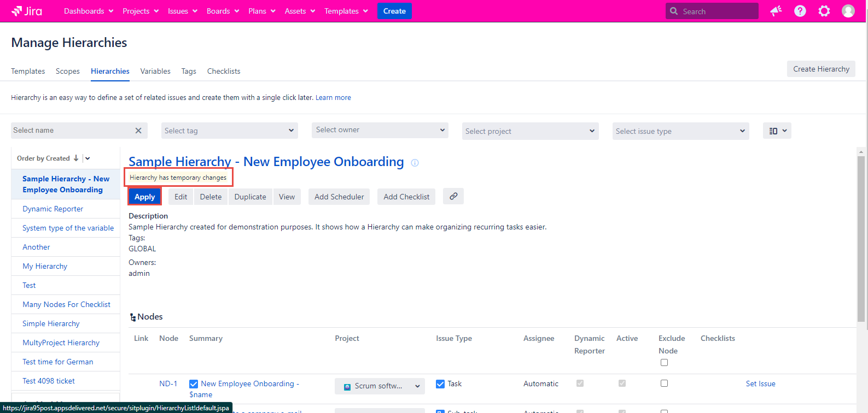Open the Set Issue link
Image resolution: width=868 pixels, height=413 pixels.
(760, 384)
